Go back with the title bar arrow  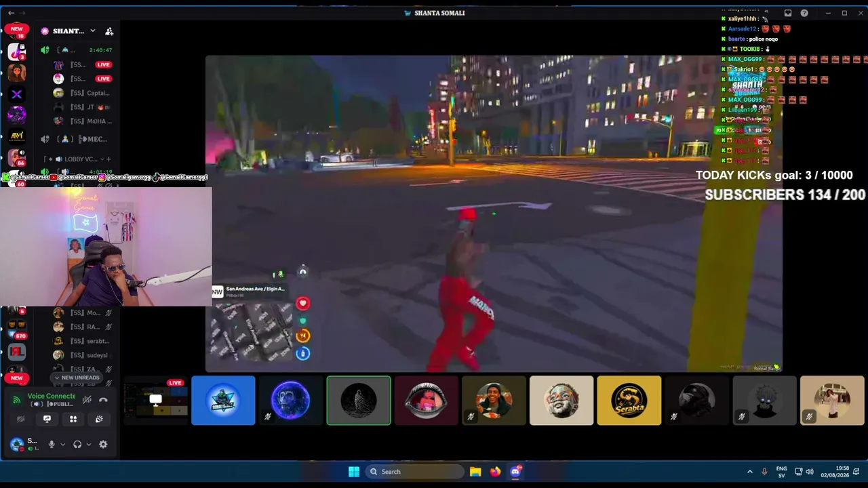(x=11, y=13)
